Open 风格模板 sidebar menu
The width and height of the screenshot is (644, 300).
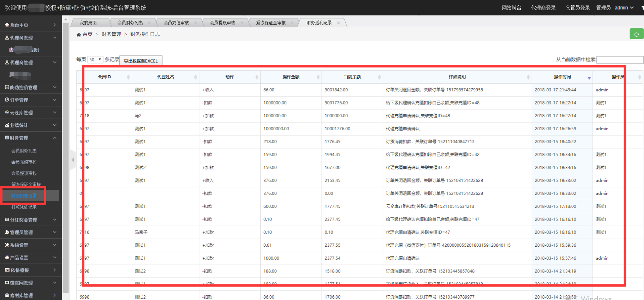click(31, 270)
